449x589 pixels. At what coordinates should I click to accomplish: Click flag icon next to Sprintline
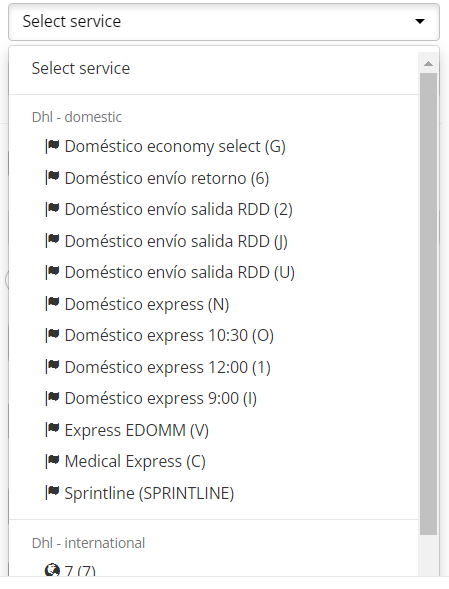tap(52, 493)
